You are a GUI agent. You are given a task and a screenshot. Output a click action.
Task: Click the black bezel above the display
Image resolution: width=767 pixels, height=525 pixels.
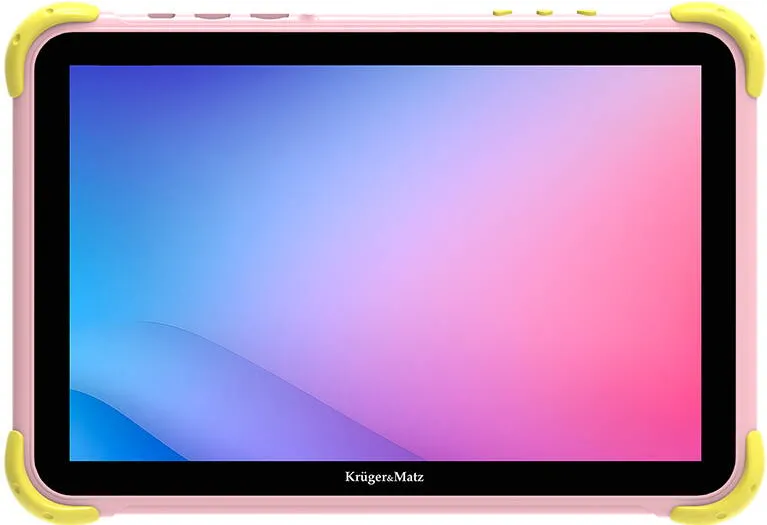click(x=385, y=49)
